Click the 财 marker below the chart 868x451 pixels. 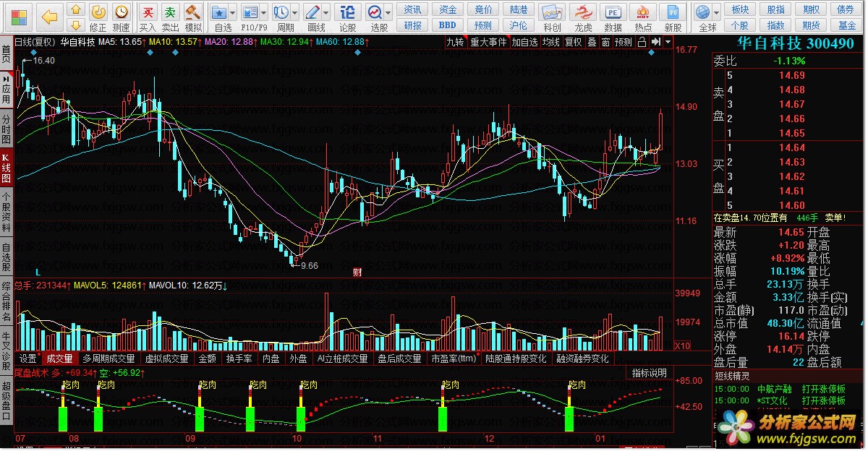click(x=357, y=272)
